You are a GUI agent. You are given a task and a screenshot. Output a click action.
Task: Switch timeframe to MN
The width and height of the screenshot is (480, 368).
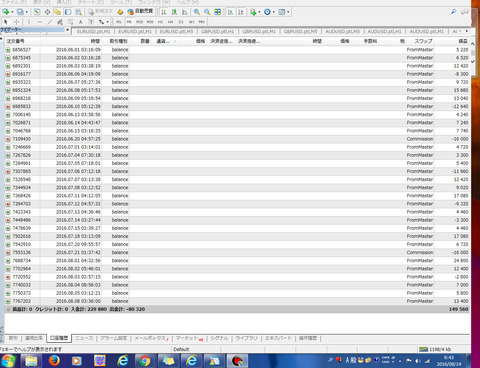click(x=202, y=22)
